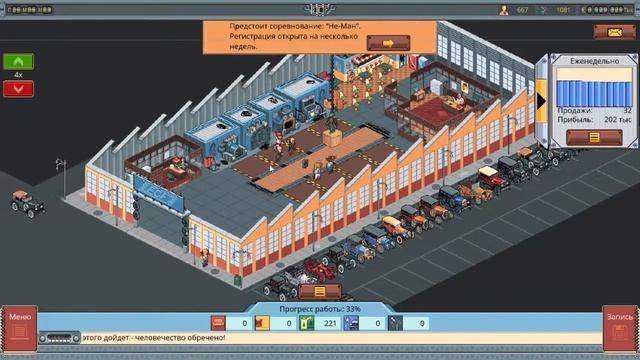Image resolution: width=640 pixels, height=360 pixels.
Task: Click the 'Прибыль:' profit row
Action: tap(594, 120)
